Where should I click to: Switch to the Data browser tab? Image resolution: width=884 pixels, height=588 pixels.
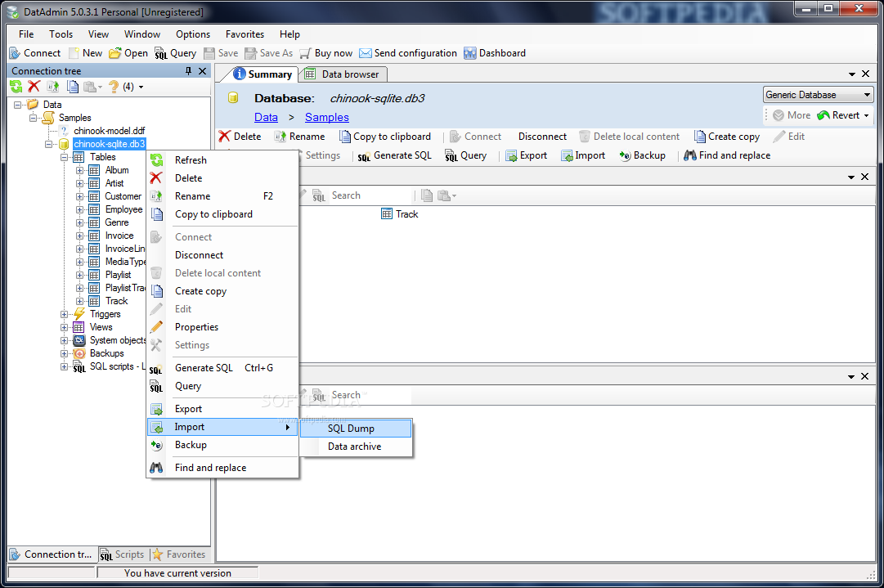(343, 74)
